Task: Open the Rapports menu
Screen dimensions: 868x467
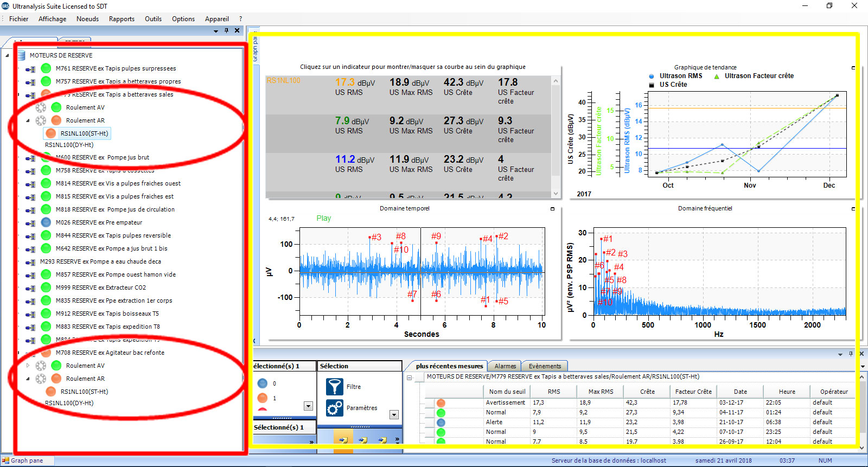Action: [122, 19]
